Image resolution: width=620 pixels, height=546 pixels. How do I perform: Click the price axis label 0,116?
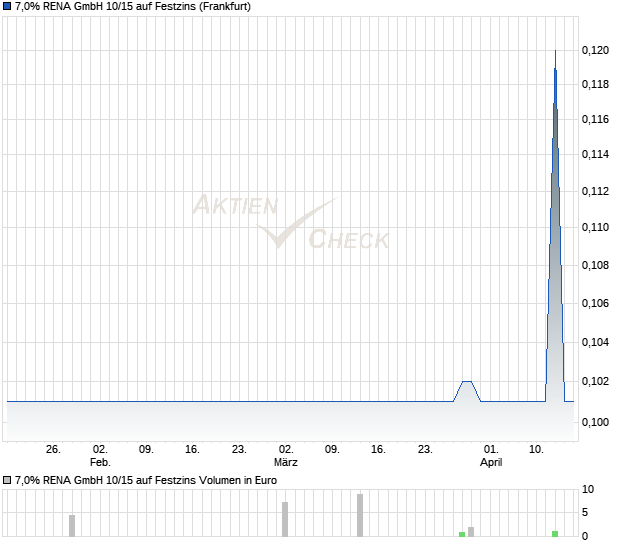click(595, 119)
